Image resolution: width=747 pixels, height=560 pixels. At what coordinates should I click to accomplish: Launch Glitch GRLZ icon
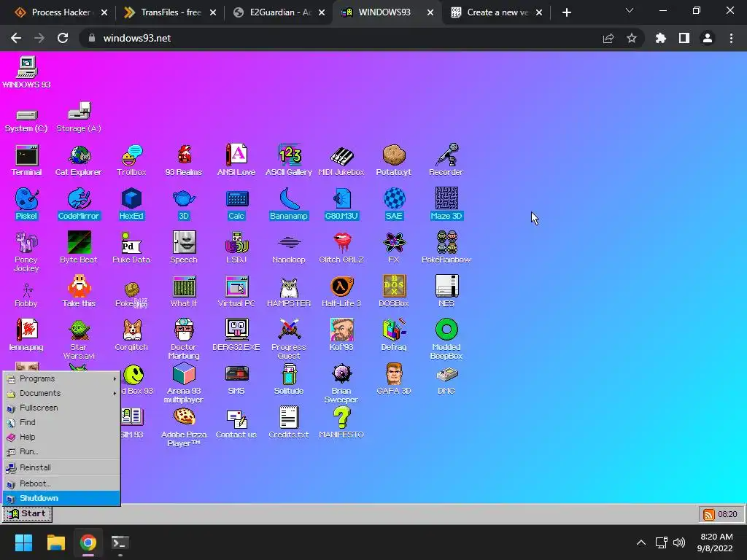point(341,248)
